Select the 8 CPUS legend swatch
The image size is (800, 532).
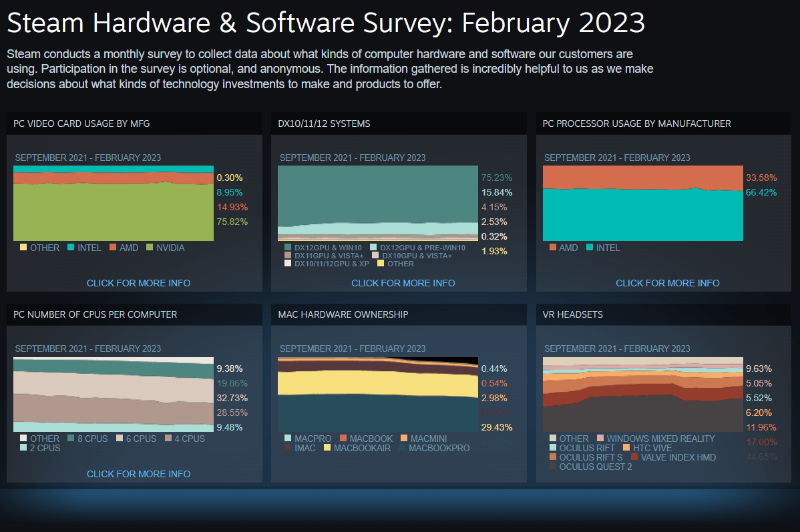point(70,439)
